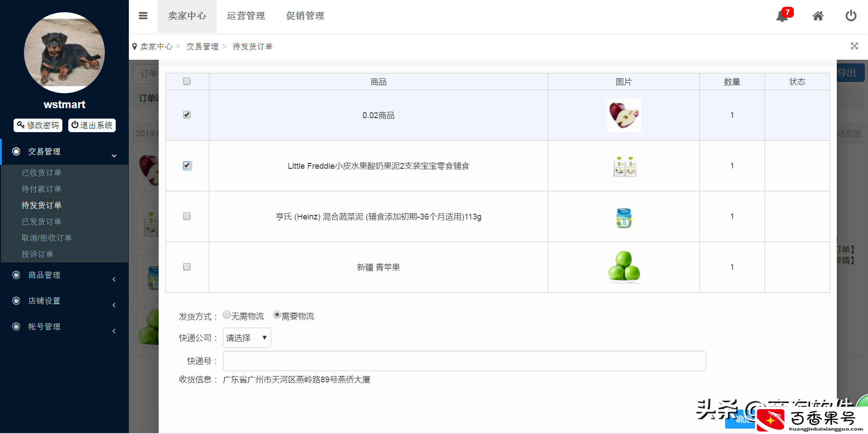Click the 数量 column header
The width and height of the screenshot is (868, 434).
tap(732, 82)
